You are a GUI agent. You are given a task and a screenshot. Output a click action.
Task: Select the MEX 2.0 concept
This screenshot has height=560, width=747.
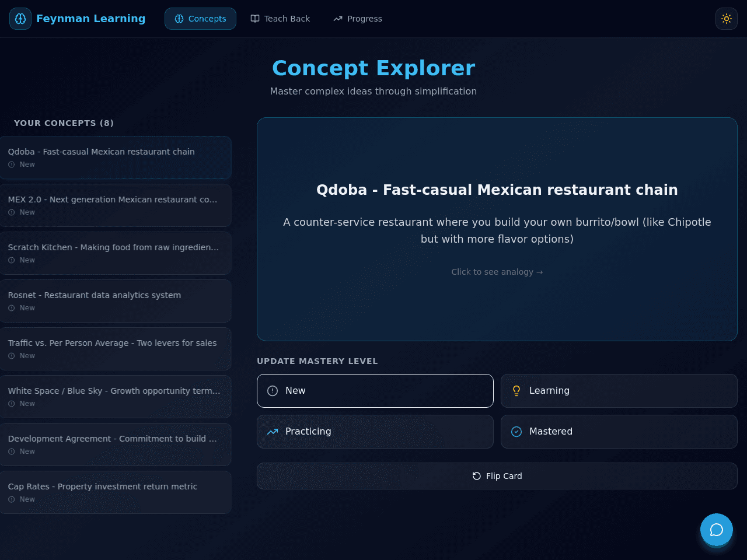(x=116, y=205)
